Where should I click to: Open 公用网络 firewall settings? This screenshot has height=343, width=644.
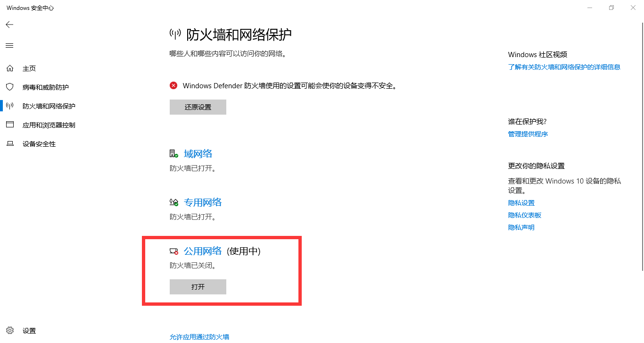click(203, 251)
